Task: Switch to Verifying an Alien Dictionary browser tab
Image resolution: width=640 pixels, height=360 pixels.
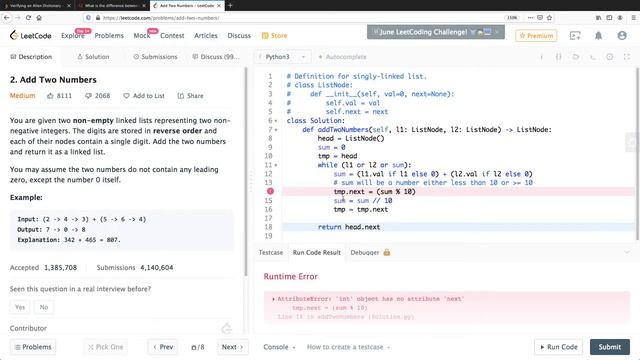Action: tap(37, 6)
